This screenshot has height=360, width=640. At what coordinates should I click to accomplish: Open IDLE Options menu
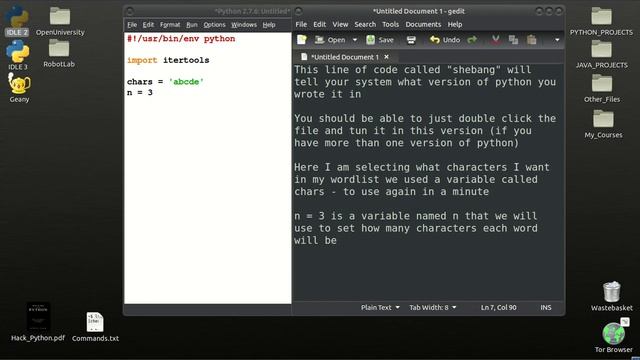(214, 25)
